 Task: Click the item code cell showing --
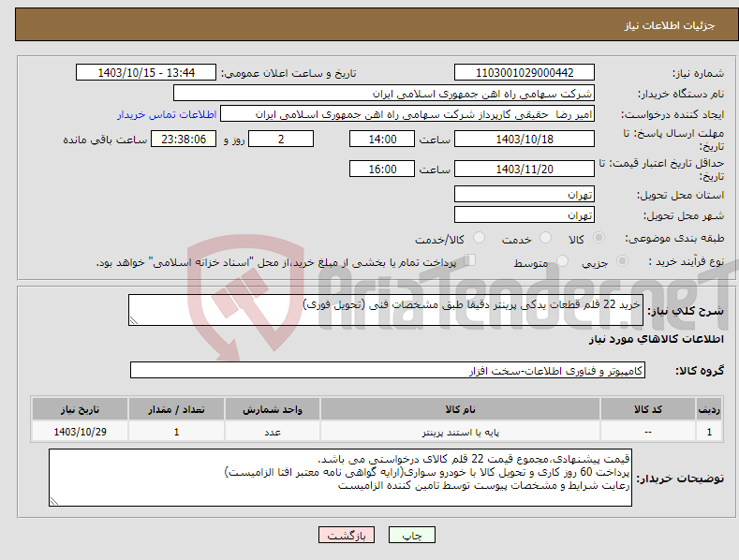648,432
